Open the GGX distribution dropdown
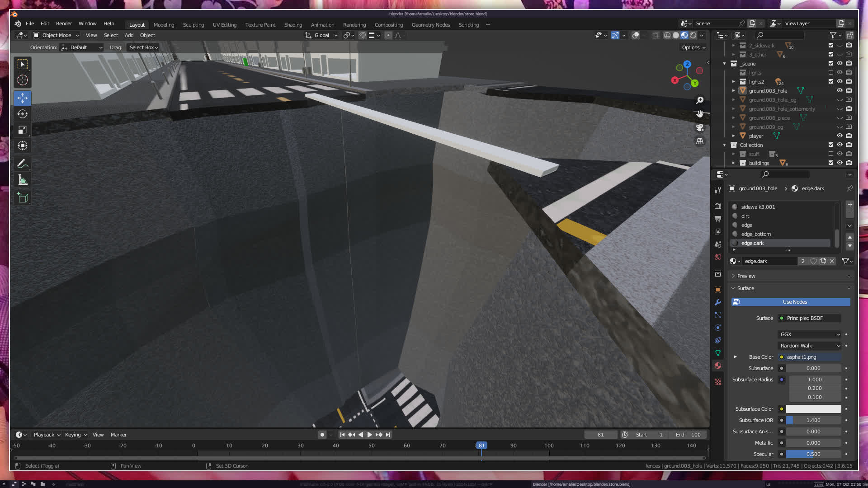The height and width of the screenshot is (488, 868). tap(810, 334)
